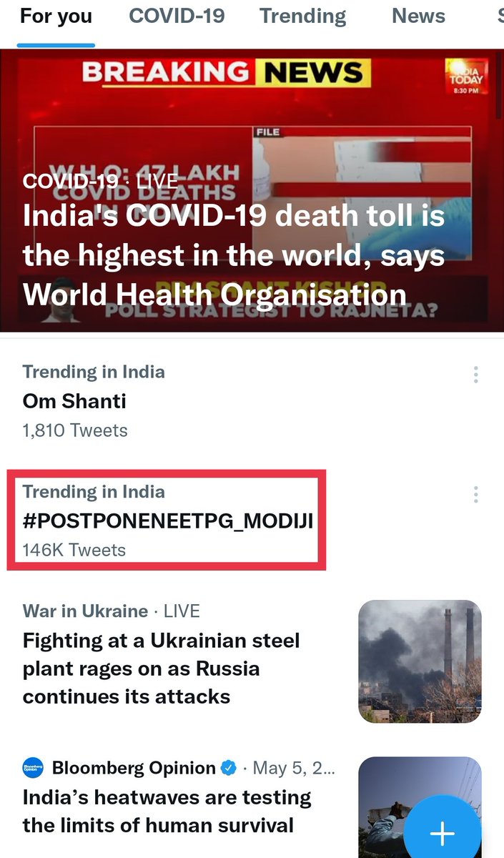This screenshot has height=858, width=504.
Task: Click the War in Ukraine label
Action: click(x=85, y=611)
